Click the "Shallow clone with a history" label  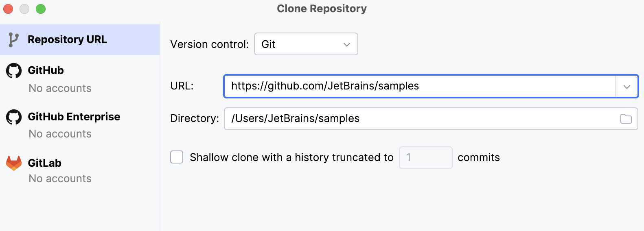(291, 157)
